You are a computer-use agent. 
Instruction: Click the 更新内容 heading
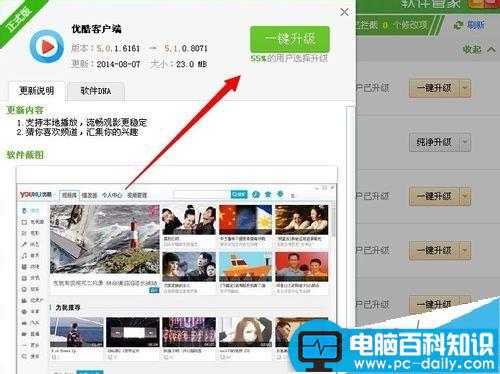[x=25, y=110]
